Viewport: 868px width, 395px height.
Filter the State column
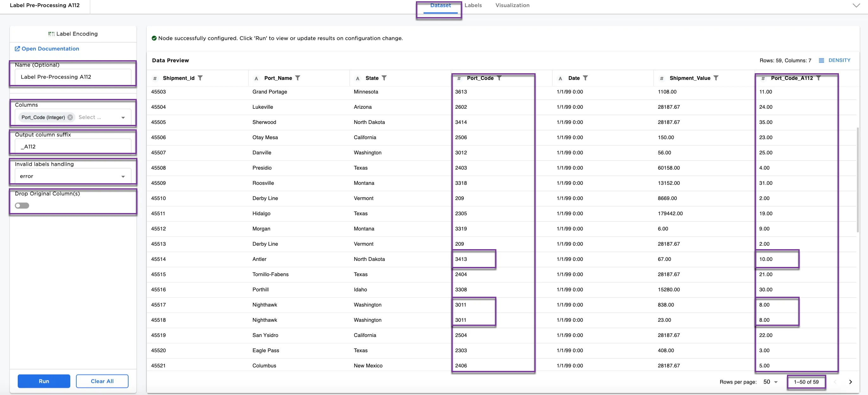[x=384, y=78]
